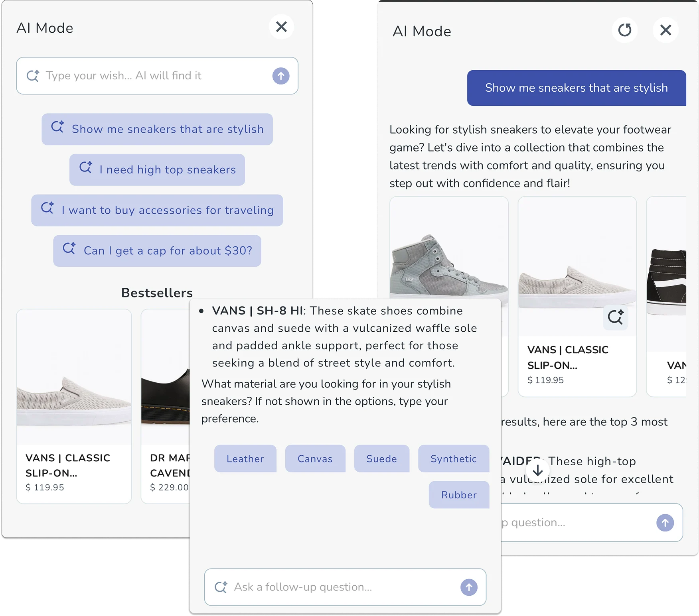
Task: Focus the 'Type your wish' input field
Action: pyautogui.click(x=157, y=76)
